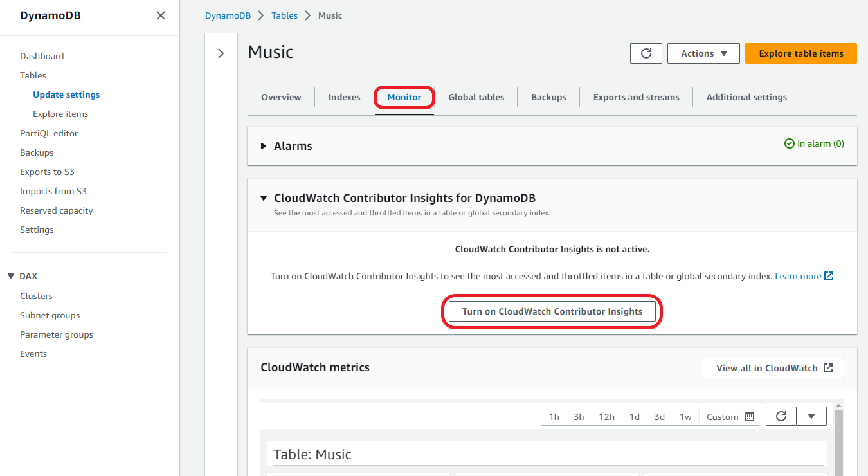Open the Global tables tab
Image resolution: width=868 pixels, height=476 pixels.
[476, 97]
